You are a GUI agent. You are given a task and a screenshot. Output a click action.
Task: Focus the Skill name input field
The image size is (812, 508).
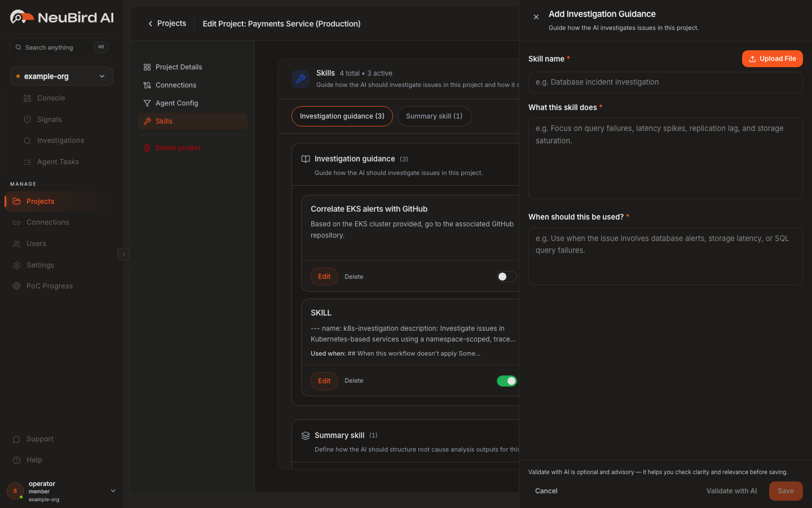pyautogui.click(x=665, y=82)
